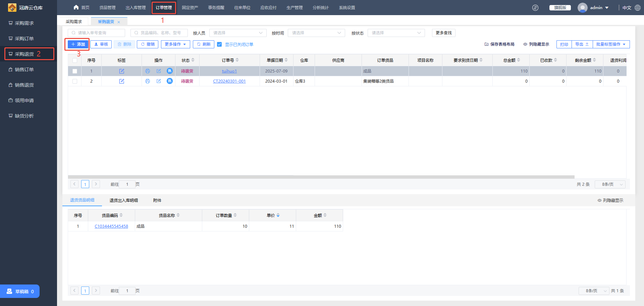Open the detail table 8条/页 page size dropdown
This screenshot has height=306, width=644.
(594, 291)
